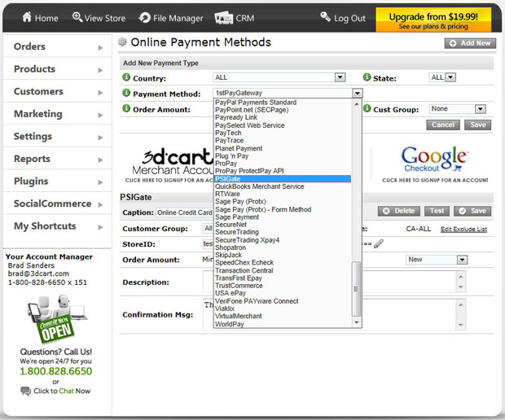Click the info icon next to Order Amount

click(x=126, y=108)
